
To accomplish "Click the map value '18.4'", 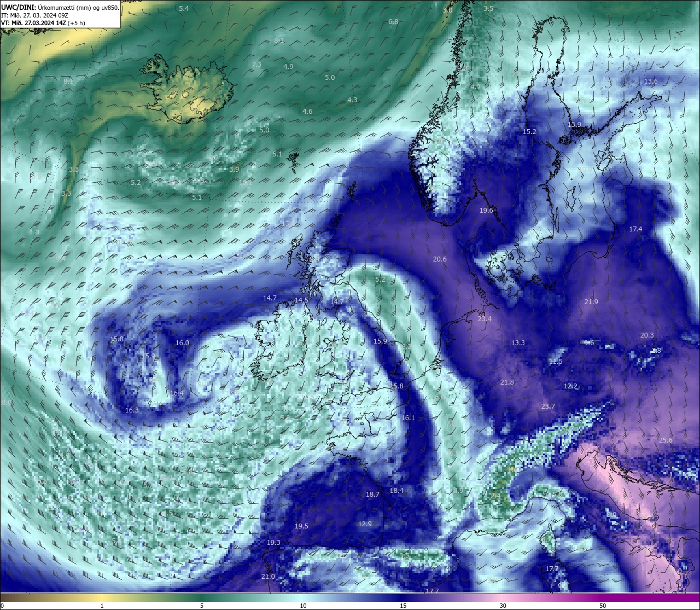I will (396, 491).
